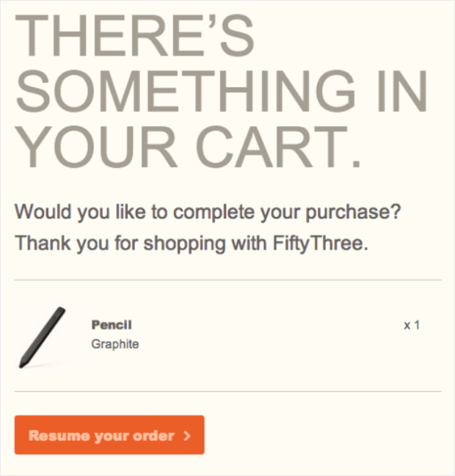This screenshot has height=476, width=455.
Task: Click the Graphite color label
Action: 115,344
